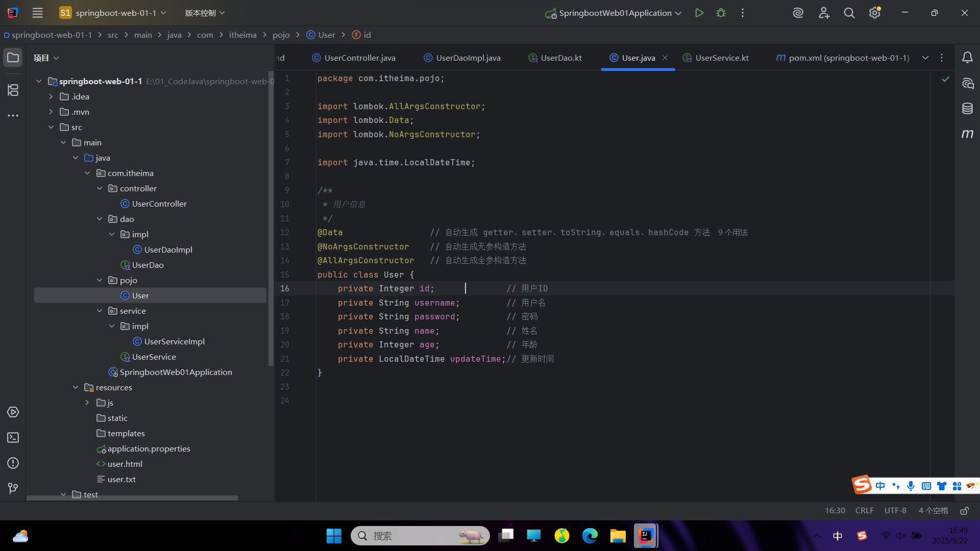Open the Structure tool window icon

pyautogui.click(x=13, y=90)
